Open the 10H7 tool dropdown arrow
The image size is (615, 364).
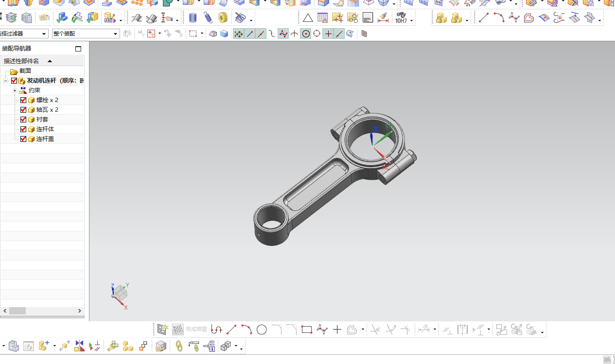(x=412, y=20)
